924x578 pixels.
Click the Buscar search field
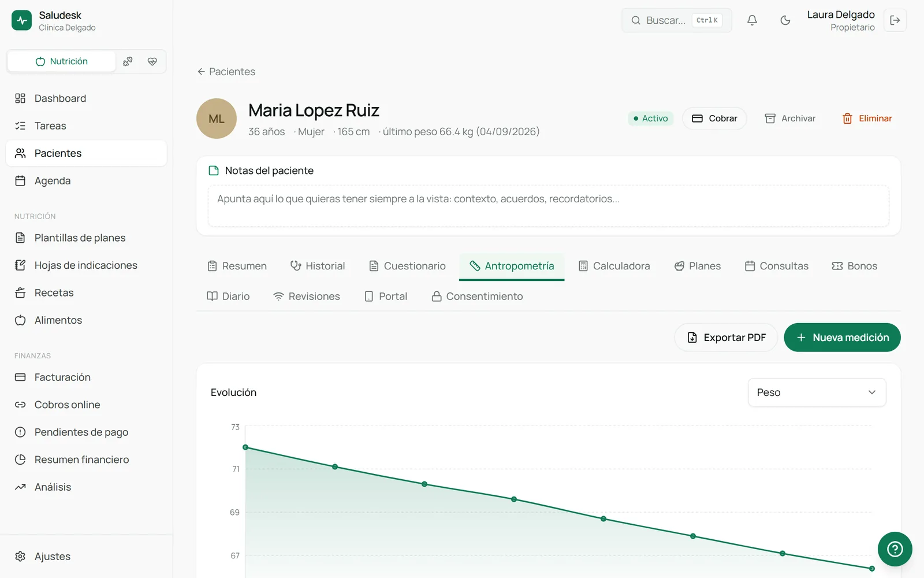(x=676, y=20)
